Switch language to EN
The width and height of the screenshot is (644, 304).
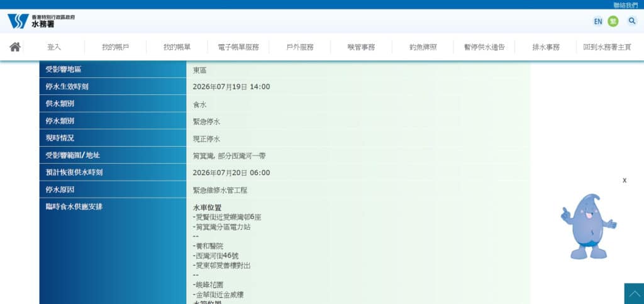pyautogui.click(x=597, y=21)
